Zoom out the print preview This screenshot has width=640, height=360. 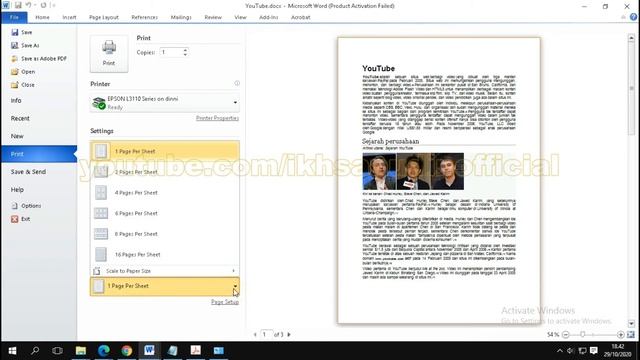(566, 335)
